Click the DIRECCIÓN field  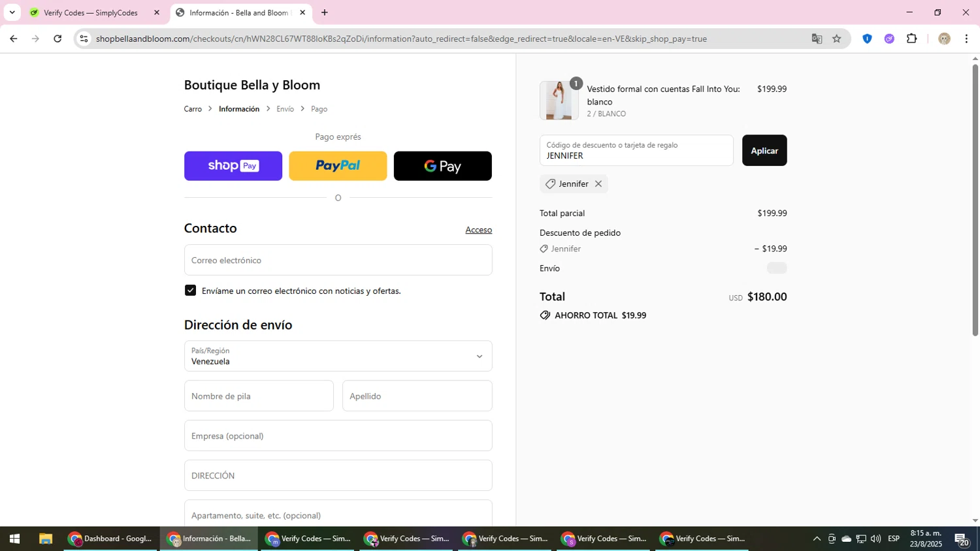tap(338, 475)
